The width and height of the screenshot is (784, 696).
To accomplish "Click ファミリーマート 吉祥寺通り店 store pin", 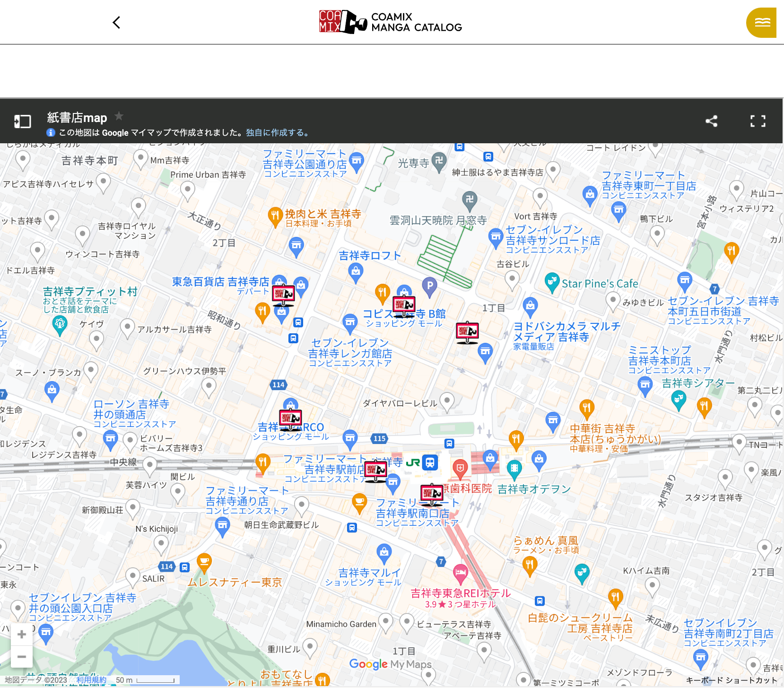I will (x=222, y=527).
